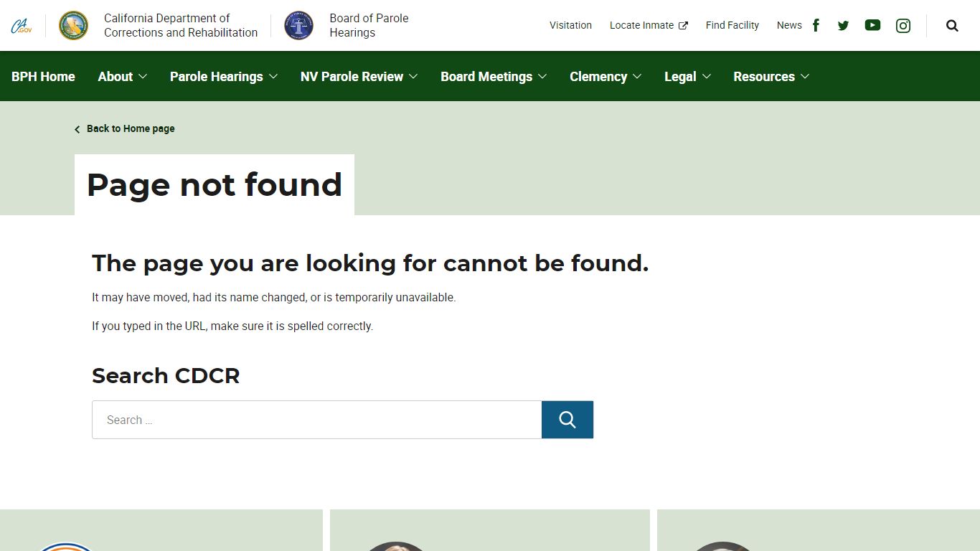Open the CDCR Twitter icon

pyautogui.click(x=844, y=25)
